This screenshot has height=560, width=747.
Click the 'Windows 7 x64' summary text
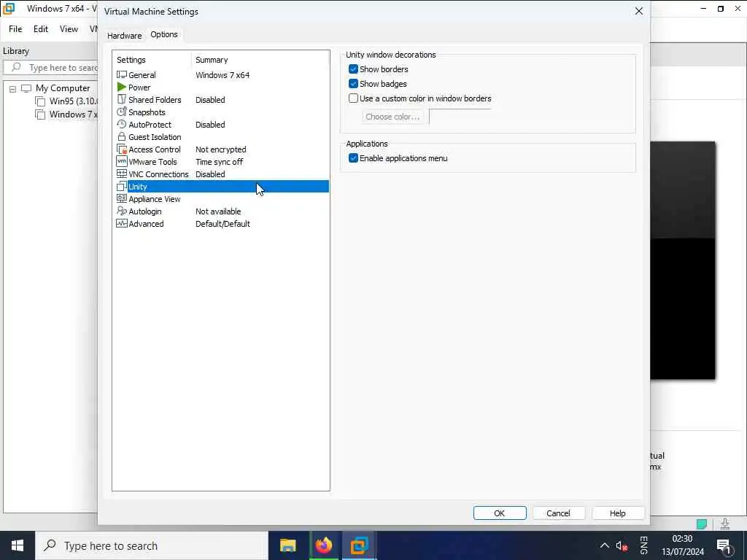click(x=222, y=75)
